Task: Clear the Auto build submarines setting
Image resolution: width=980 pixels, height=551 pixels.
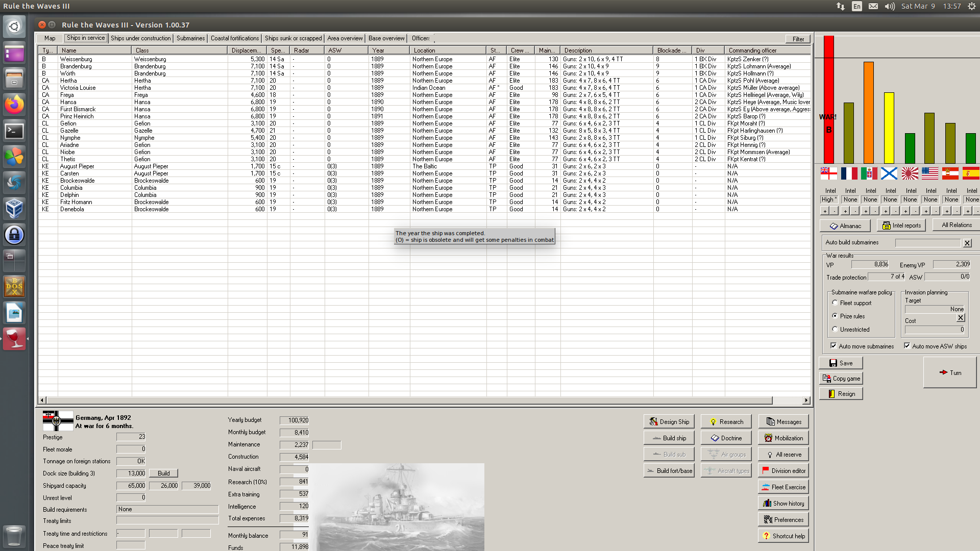Action: (x=967, y=243)
